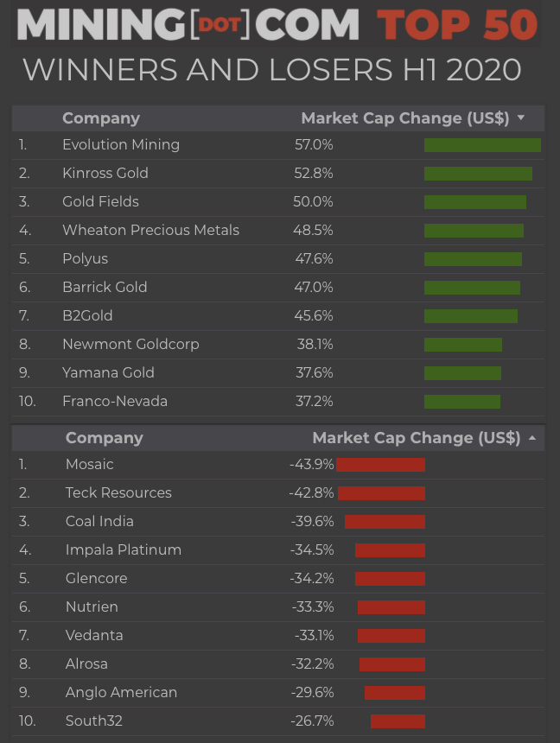Click the descending sort arrow on winners table

521,118
